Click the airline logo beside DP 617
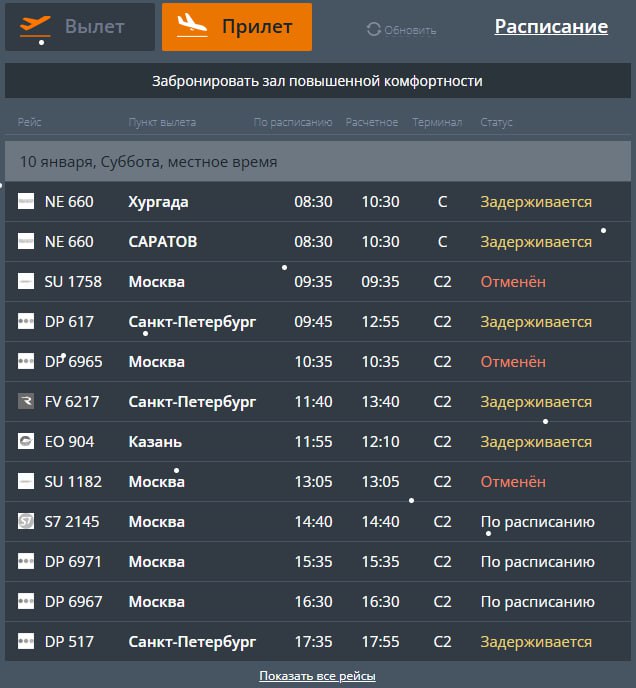 pyautogui.click(x=26, y=322)
